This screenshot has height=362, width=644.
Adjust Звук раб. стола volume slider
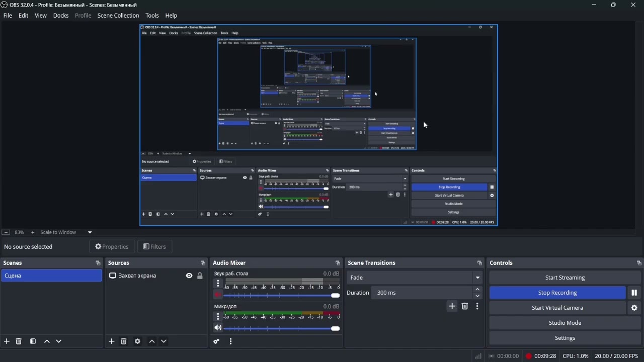point(282,296)
